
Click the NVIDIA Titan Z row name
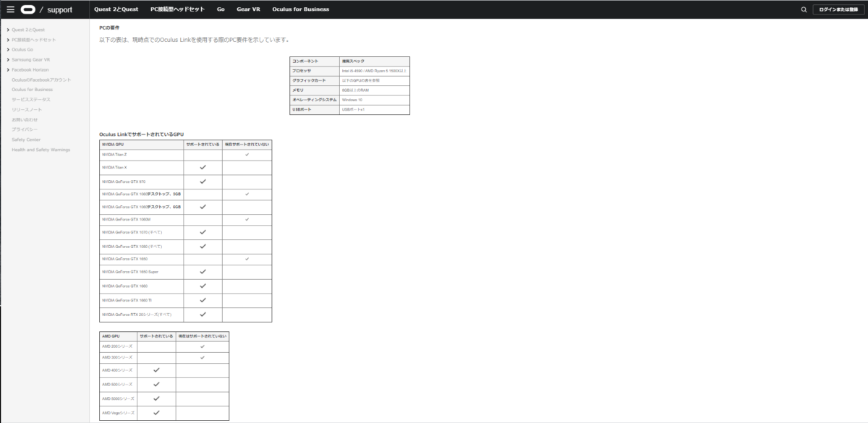pyautogui.click(x=114, y=154)
